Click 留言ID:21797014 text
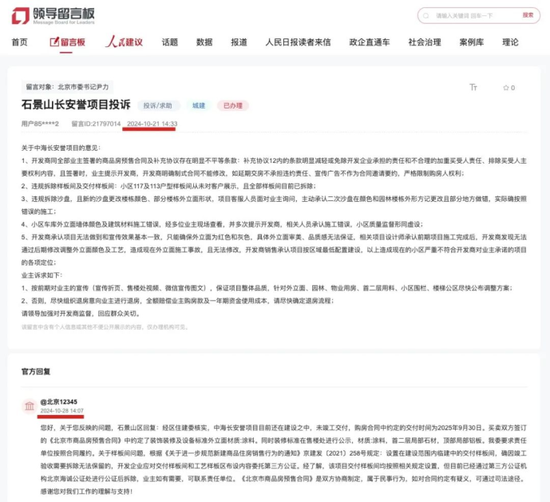 [96, 124]
